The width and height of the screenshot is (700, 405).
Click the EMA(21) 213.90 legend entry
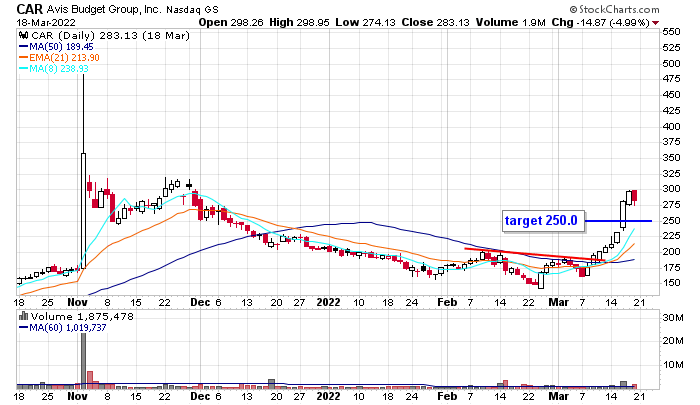[59, 58]
